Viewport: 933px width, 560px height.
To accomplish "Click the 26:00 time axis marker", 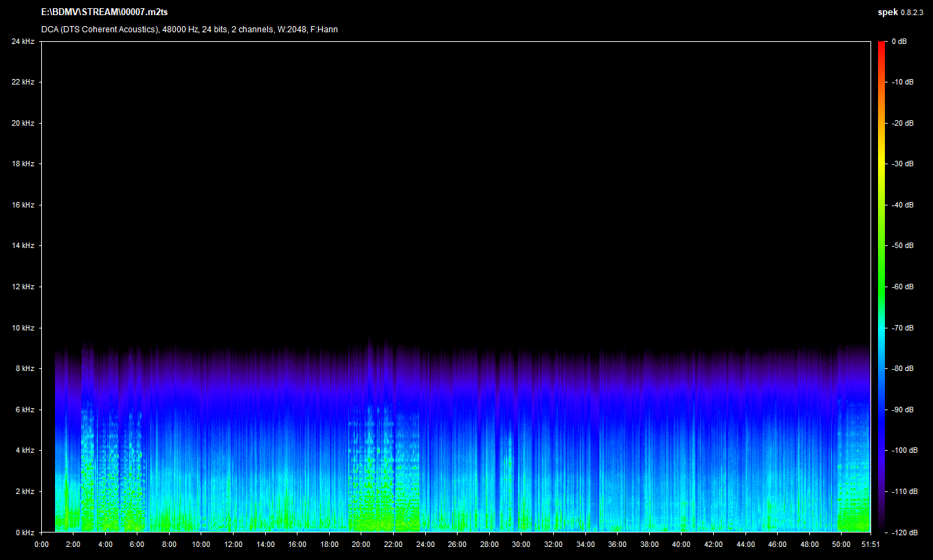I will point(458,544).
